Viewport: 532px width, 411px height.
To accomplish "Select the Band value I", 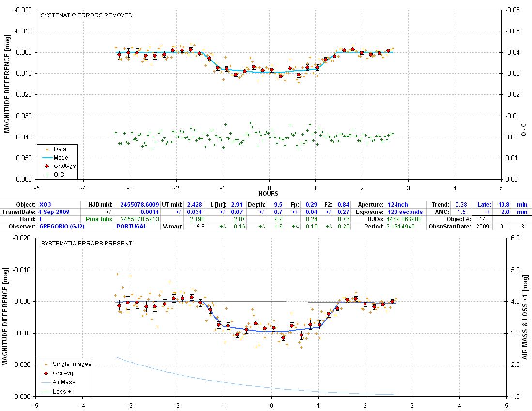I will coord(40,219).
